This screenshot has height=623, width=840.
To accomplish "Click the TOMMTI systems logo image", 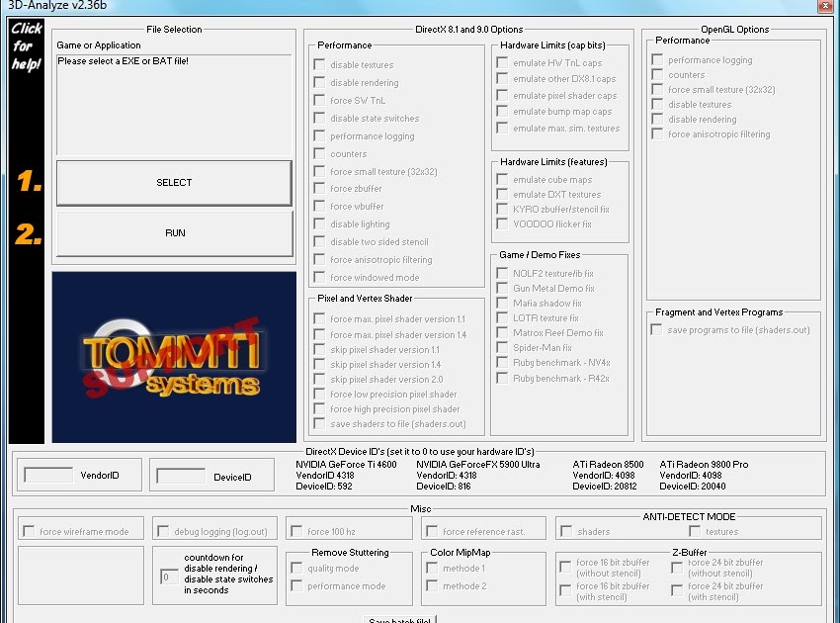I will point(174,357).
